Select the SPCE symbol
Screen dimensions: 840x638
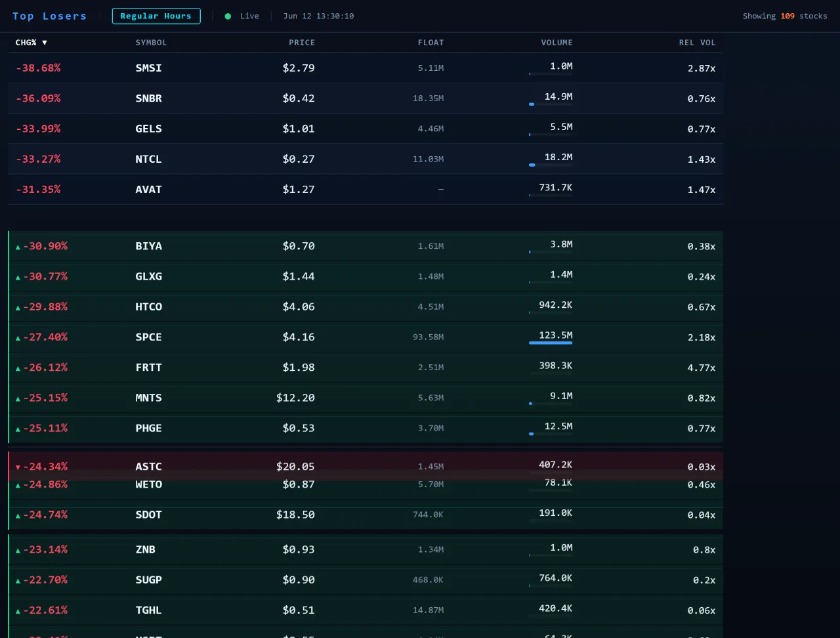(148, 337)
